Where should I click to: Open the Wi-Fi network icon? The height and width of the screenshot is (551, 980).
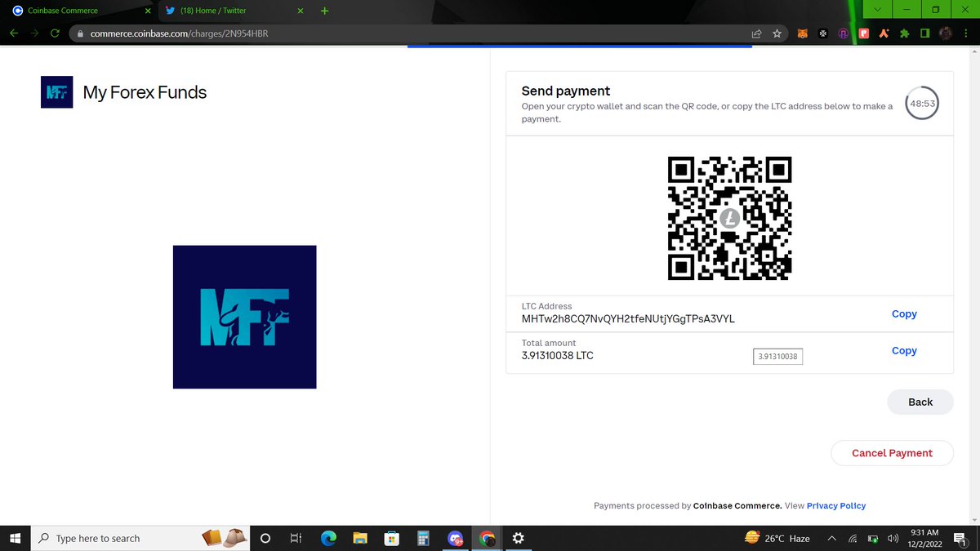click(853, 538)
